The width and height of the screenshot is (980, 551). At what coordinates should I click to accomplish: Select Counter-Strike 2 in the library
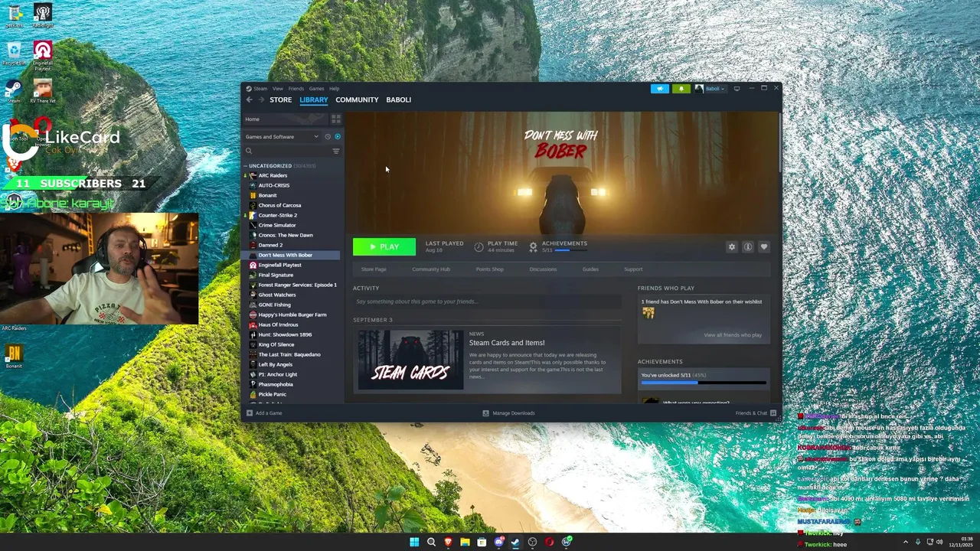[277, 215]
